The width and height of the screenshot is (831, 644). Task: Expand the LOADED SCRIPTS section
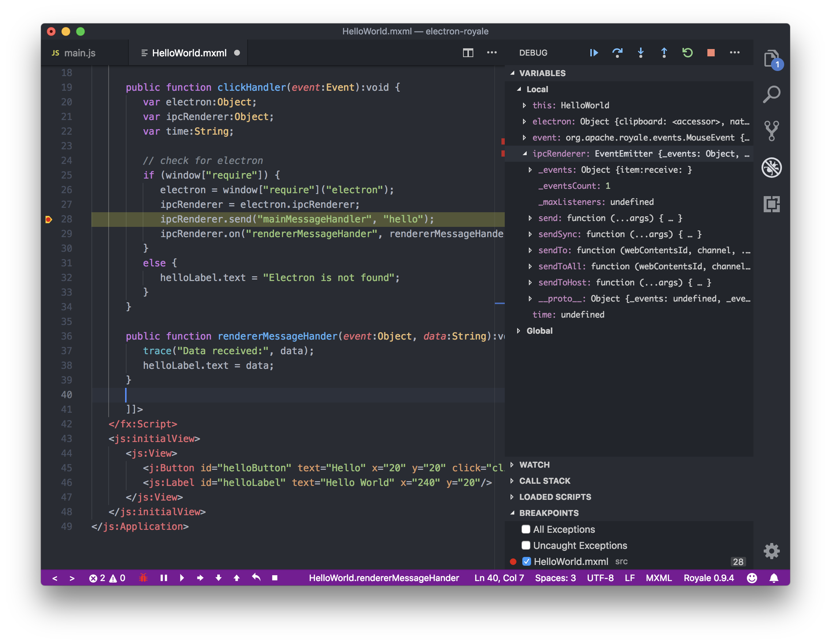point(512,497)
